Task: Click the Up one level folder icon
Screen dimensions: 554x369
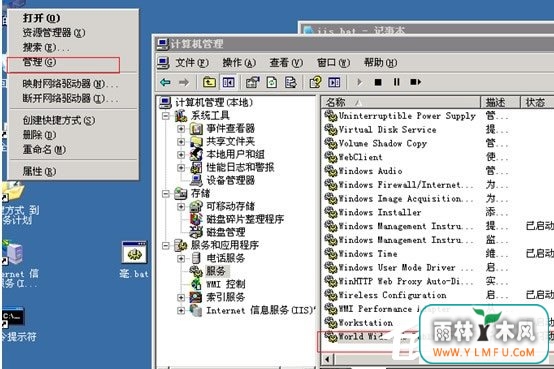Action: (209, 82)
